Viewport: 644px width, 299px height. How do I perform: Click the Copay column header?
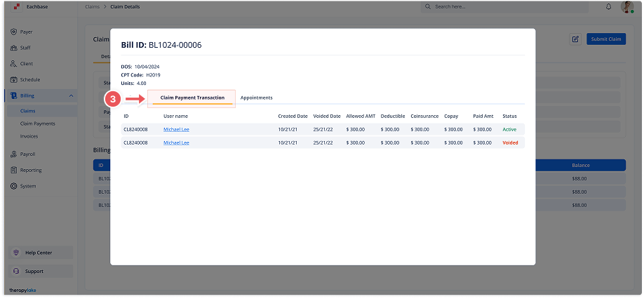click(451, 117)
